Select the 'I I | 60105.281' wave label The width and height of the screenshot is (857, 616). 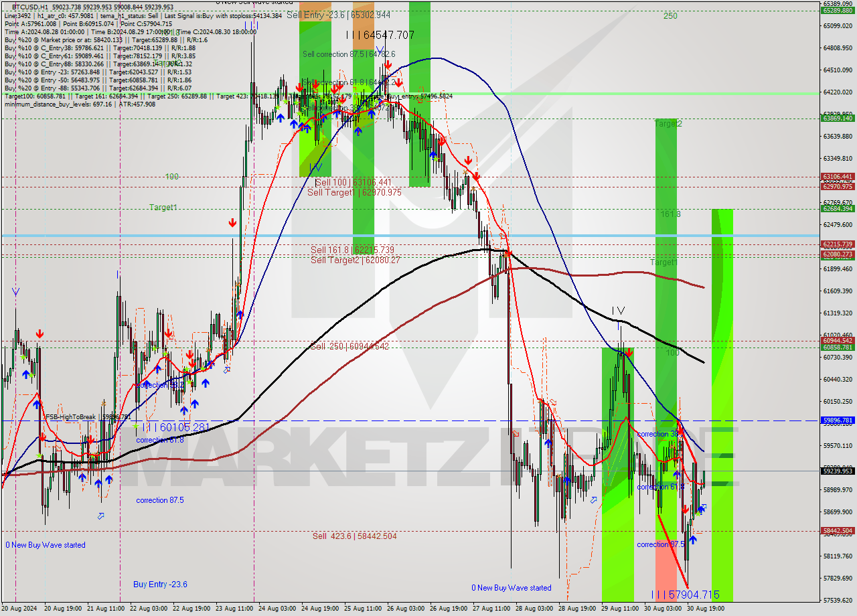177,427
